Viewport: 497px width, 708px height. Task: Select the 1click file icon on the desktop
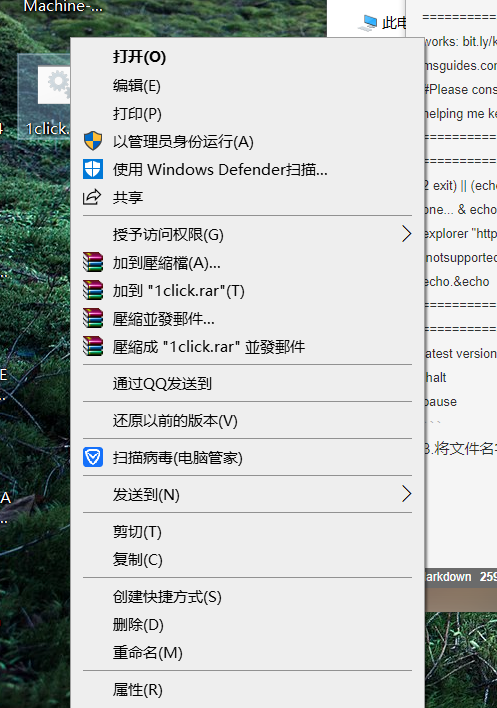(x=54, y=85)
